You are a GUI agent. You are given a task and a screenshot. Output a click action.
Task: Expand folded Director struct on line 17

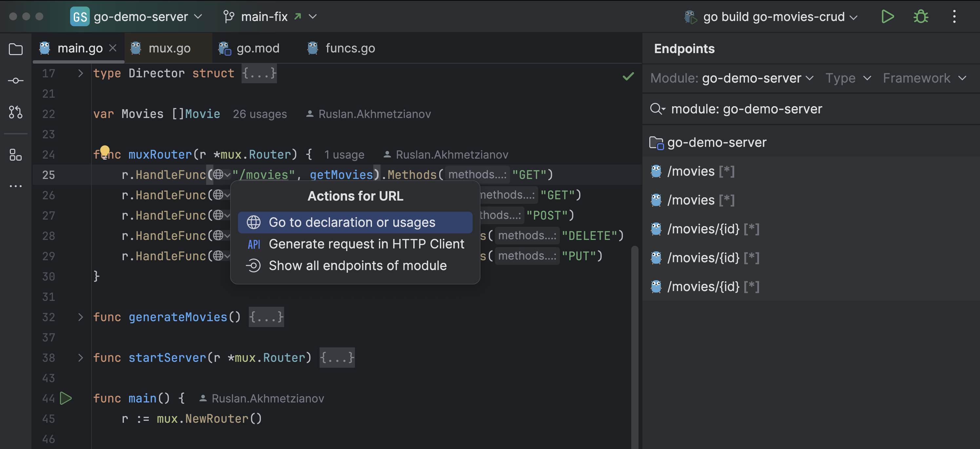[80, 73]
